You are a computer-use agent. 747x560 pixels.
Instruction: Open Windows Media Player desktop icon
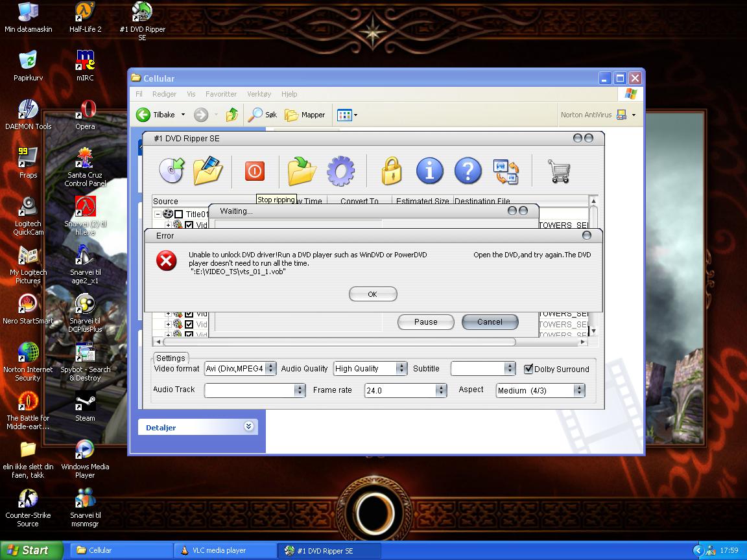click(86, 459)
